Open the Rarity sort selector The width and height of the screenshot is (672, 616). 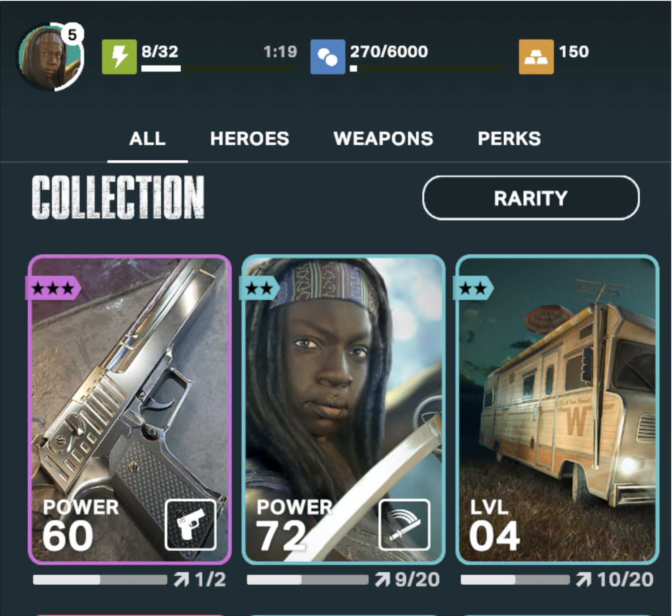pyautogui.click(x=531, y=198)
